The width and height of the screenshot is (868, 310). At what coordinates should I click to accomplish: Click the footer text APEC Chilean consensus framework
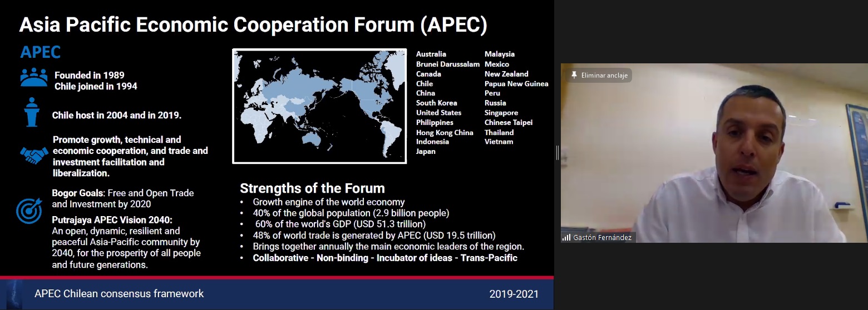point(119,293)
